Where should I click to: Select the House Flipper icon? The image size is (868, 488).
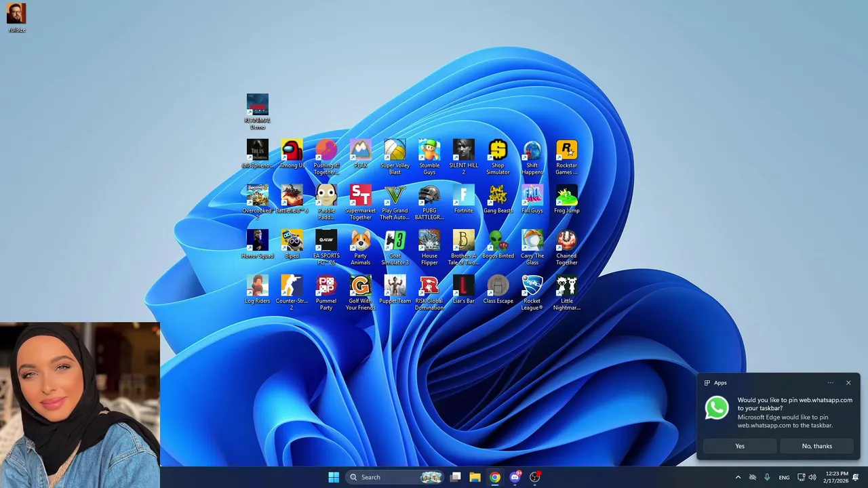coord(429,247)
